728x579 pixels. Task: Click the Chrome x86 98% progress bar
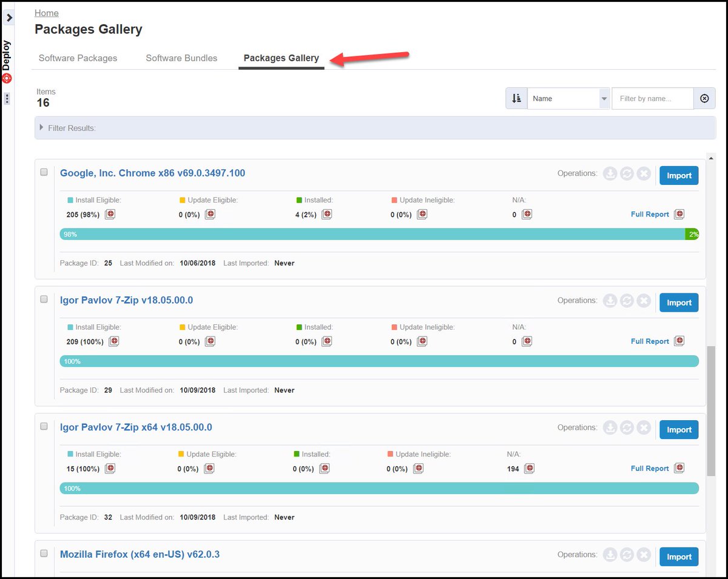[x=372, y=234]
